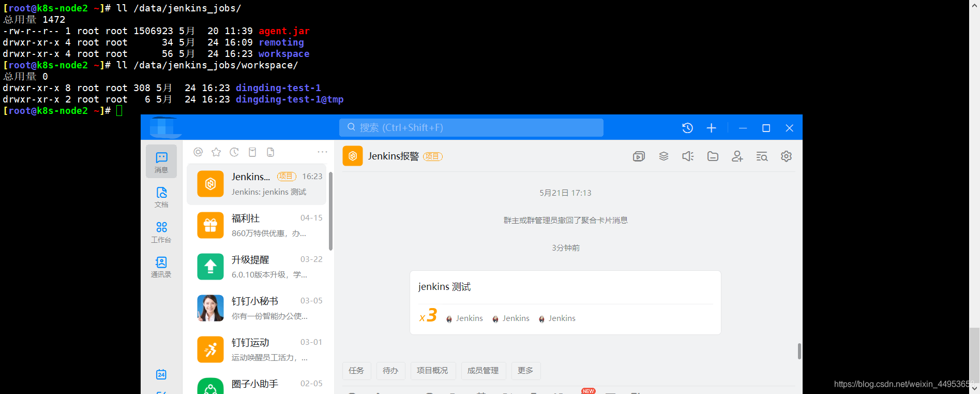Focus the 搜索 (Ctrl+Shift+F) search field
Screen dimensions: 980x394
point(471,127)
